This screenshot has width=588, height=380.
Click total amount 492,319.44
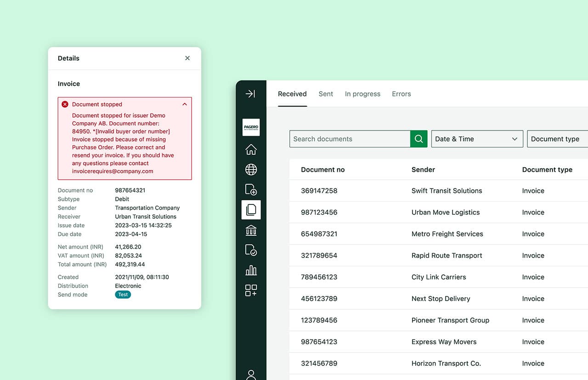[x=130, y=264]
